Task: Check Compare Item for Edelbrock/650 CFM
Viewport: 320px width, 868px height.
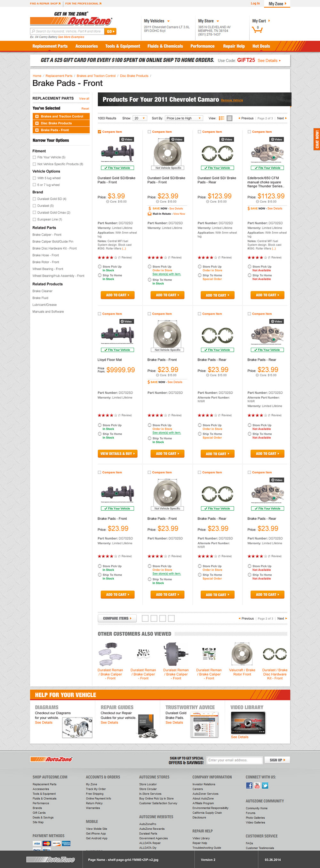Action: [x=249, y=132]
